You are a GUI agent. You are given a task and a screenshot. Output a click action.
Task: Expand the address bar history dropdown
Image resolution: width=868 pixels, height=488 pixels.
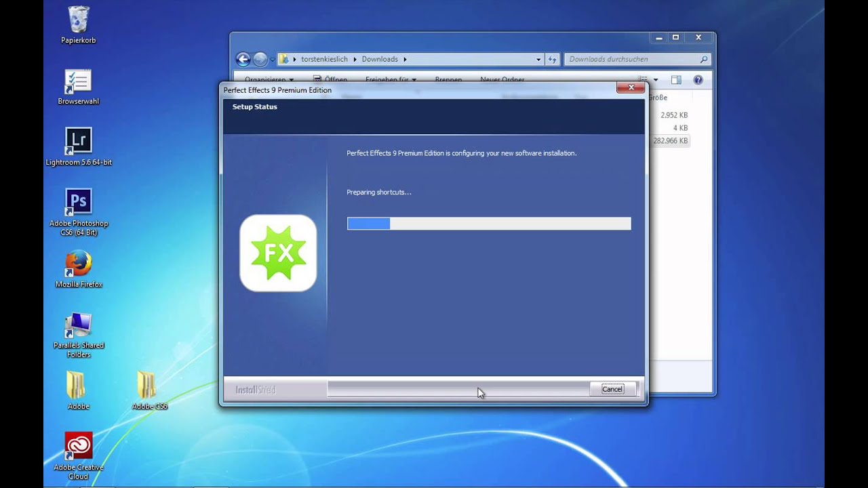[538, 60]
